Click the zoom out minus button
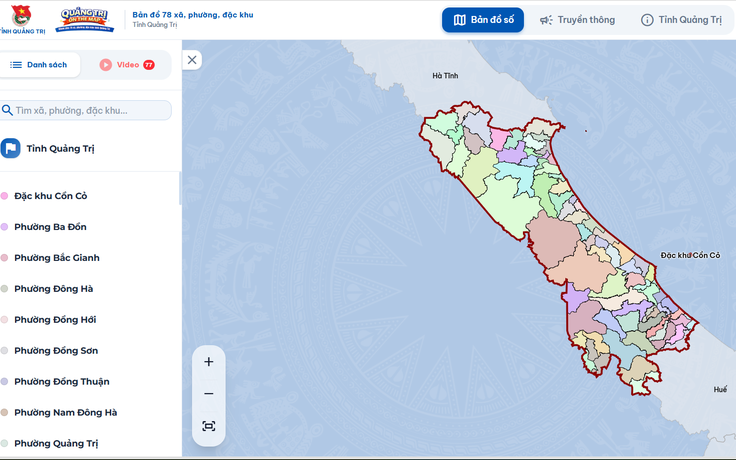 [x=208, y=394]
